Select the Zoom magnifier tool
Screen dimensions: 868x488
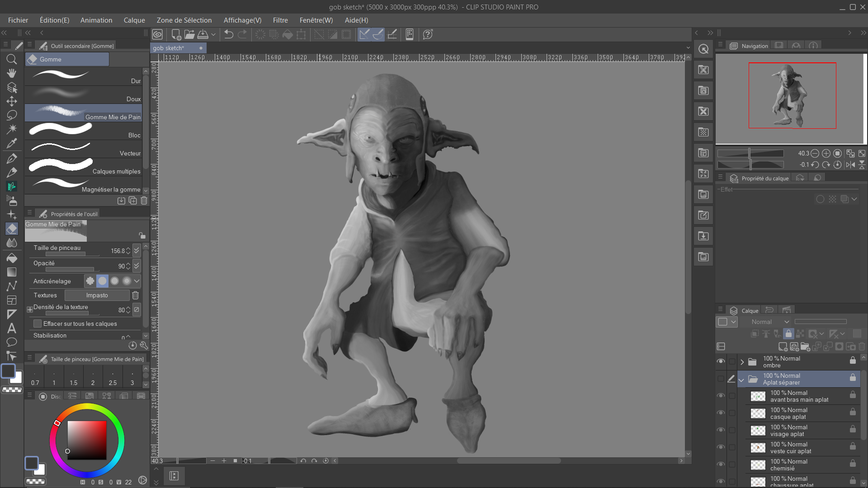[12, 59]
